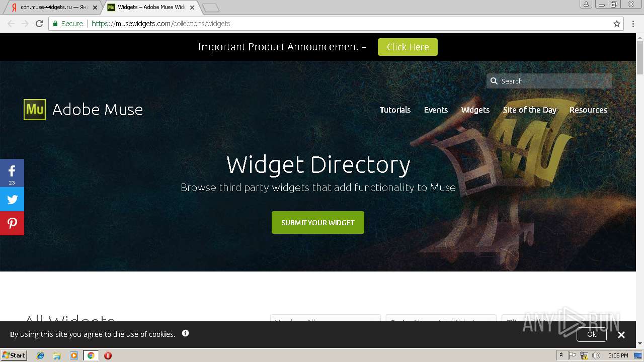Click Adobe Muse site title
This screenshot has width=644, height=362.
(98, 110)
